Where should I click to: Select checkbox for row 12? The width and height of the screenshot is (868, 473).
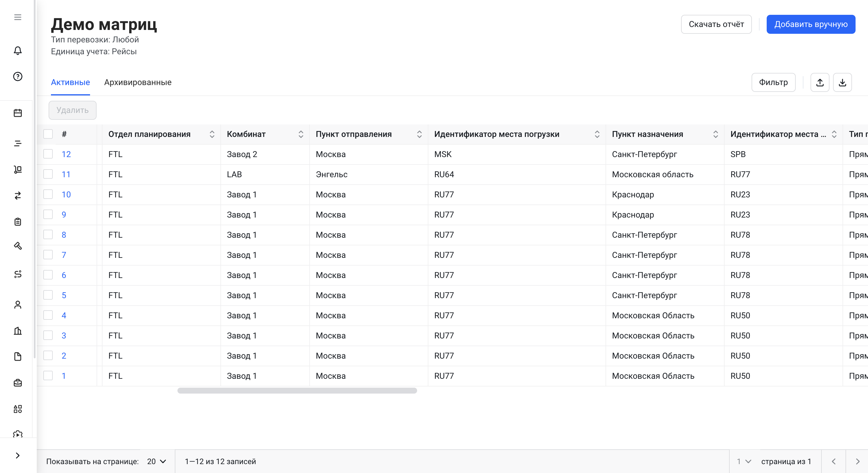click(48, 154)
